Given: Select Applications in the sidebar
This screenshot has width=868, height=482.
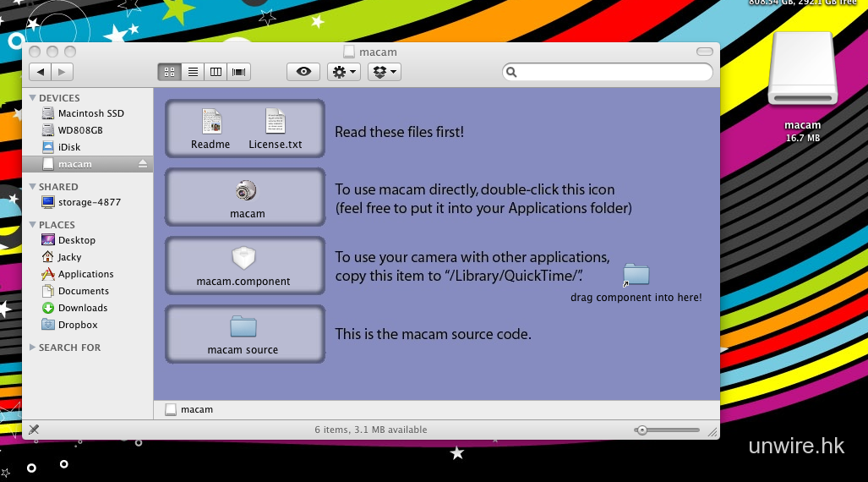Looking at the screenshot, I should pyautogui.click(x=85, y=274).
